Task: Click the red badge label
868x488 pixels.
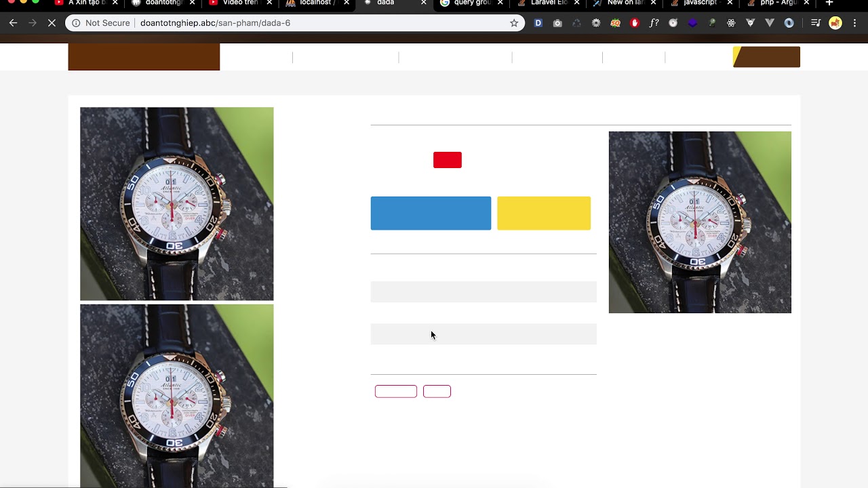Action: 448,160
